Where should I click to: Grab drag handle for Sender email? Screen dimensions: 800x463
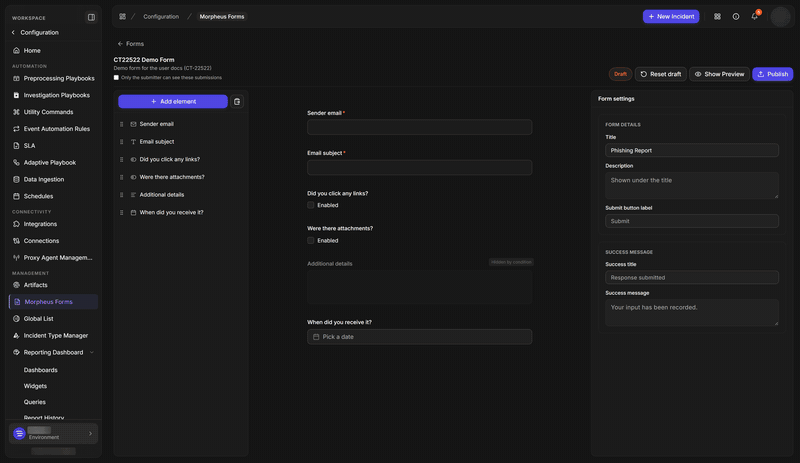click(x=121, y=124)
